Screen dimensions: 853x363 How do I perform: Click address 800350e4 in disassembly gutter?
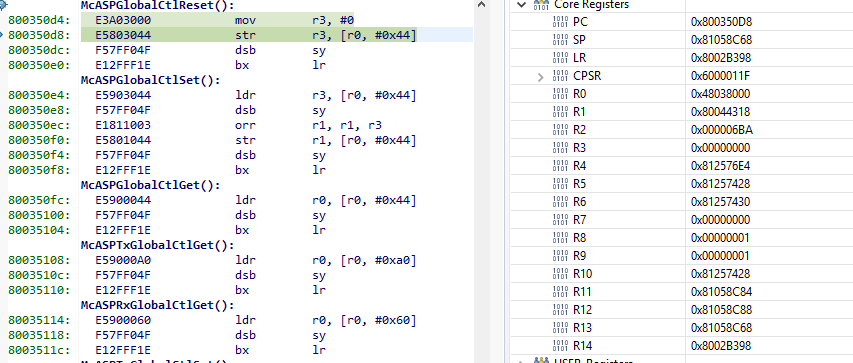point(39,95)
